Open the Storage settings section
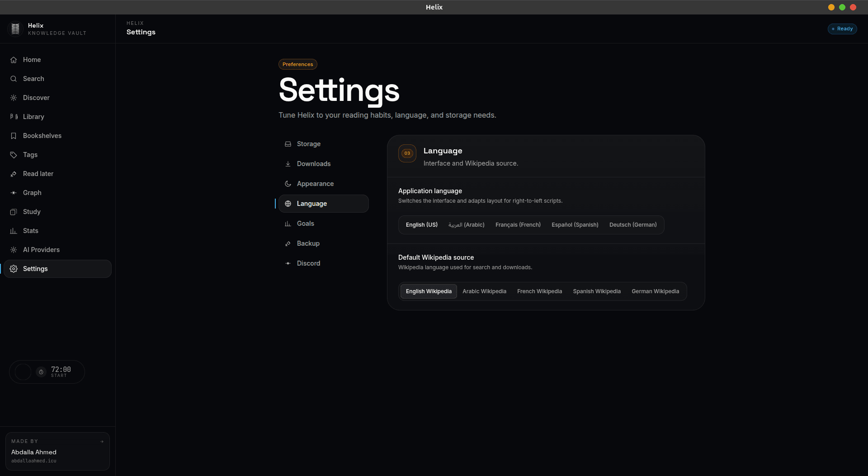Screen dimensions: 868x476 [x=324, y=144]
